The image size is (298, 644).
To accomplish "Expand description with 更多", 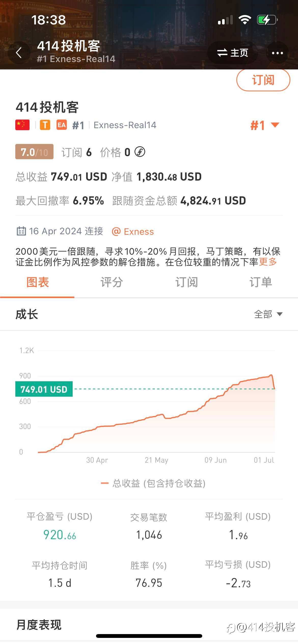I will click(268, 262).
